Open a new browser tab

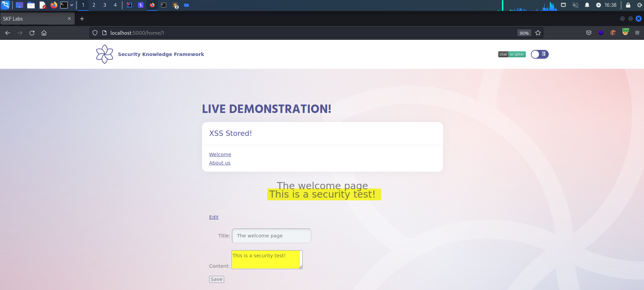(x=82, y=19)
